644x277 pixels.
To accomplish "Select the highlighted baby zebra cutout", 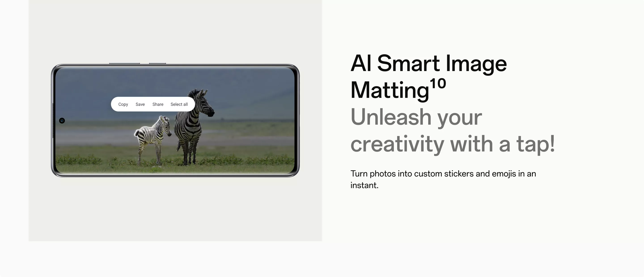I will pyautogui.click(x=153, y=140).
